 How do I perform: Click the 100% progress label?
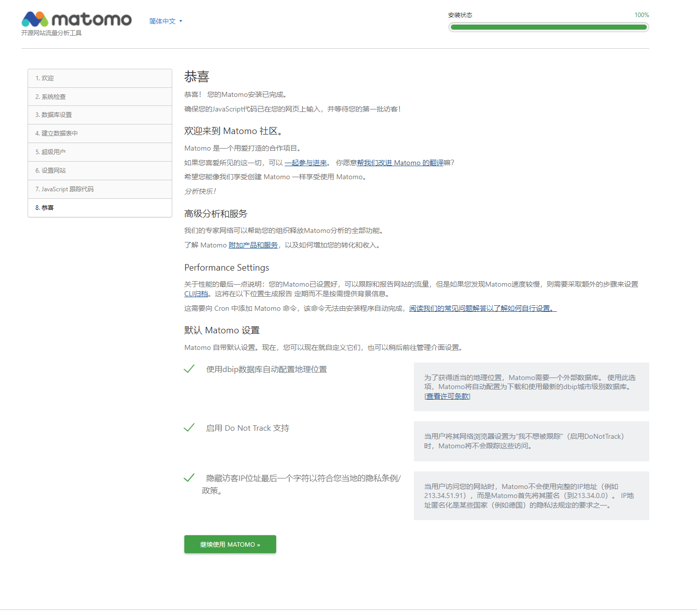click(642, 15)
